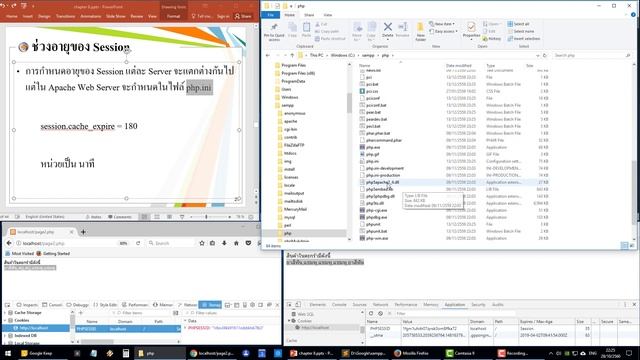Create a New folder from the ribbon
Screen dimensions: 640x360
click(x=420, y=32)
